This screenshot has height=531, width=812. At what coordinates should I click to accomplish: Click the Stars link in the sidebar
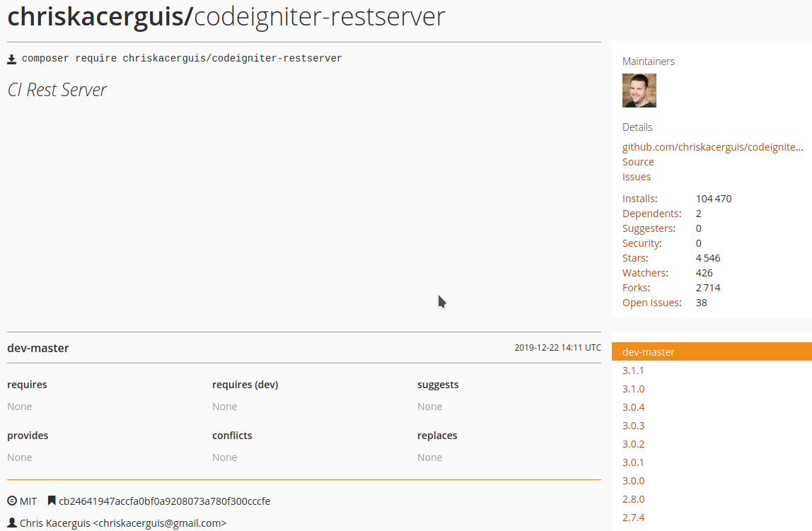pos(634,257)
